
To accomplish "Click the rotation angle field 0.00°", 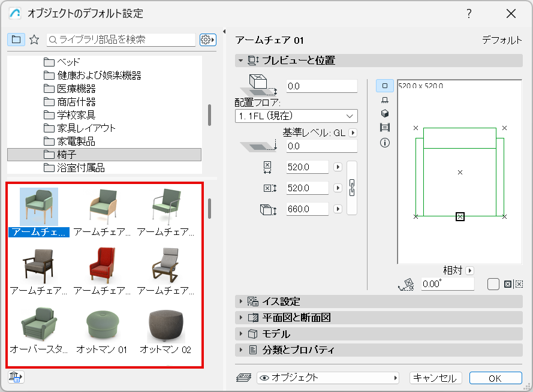I will (x=448, y=284).
